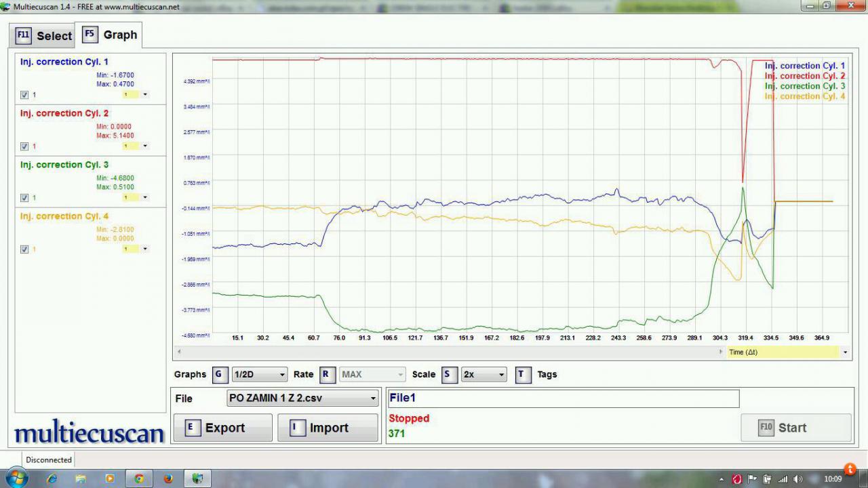Screen dimensions: 868x488
Task: Open Cyl. 3 yellow axis dropdown
Action: pos(136,198)
